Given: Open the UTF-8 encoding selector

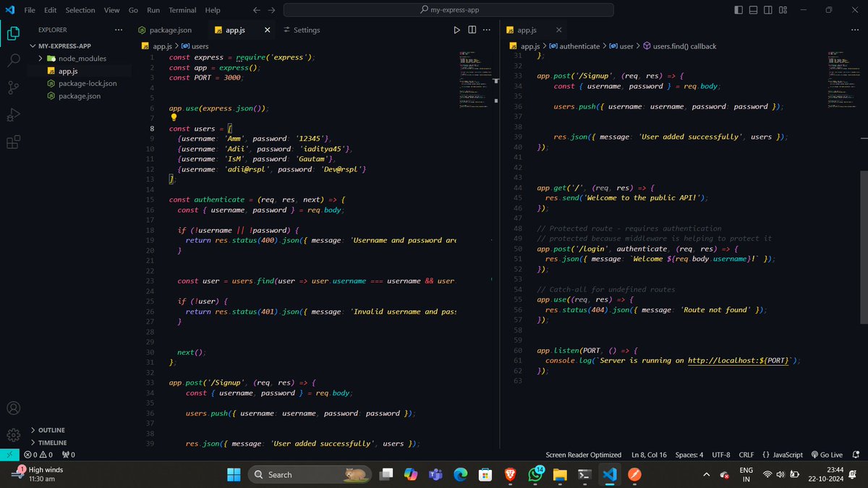Looking at the screenshot, I should pyautogui.click(x=721, y=455).
